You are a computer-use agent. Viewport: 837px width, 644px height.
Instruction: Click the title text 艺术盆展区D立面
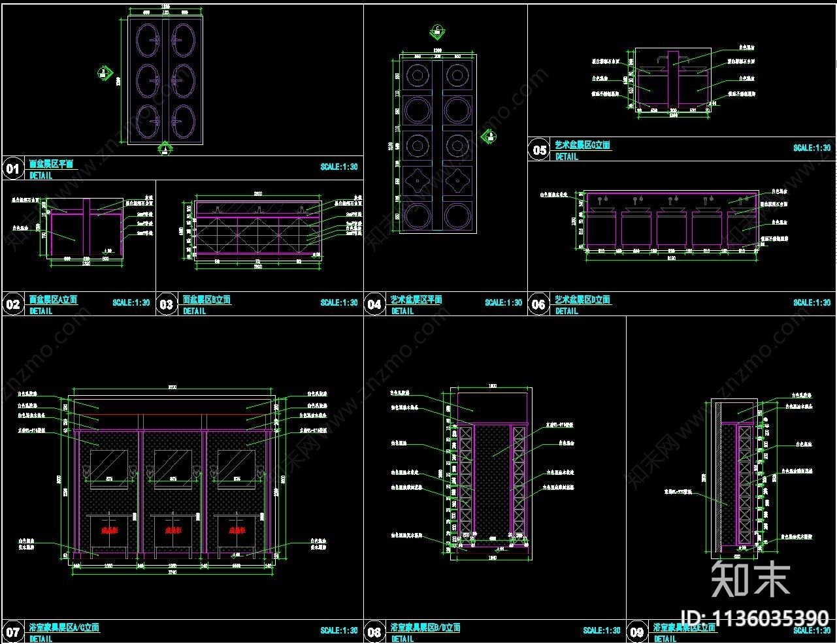[x=583, y=300]
